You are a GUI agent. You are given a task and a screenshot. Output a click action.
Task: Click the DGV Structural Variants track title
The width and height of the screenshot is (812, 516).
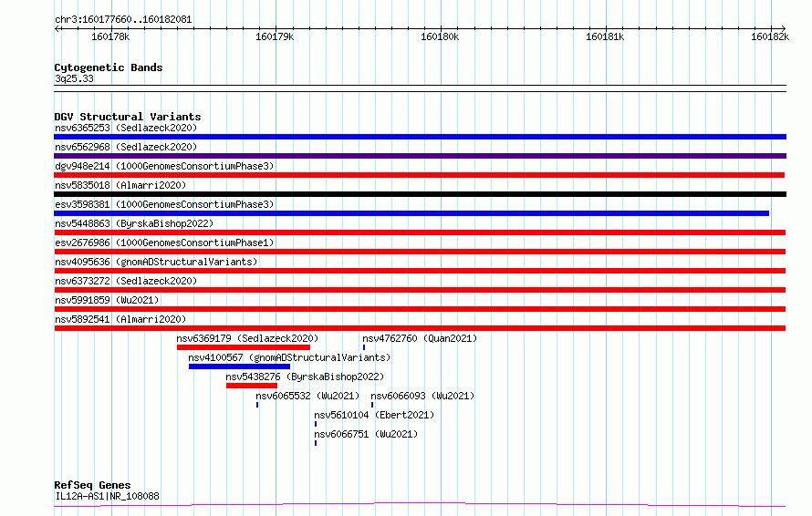[x=128, y=117]
